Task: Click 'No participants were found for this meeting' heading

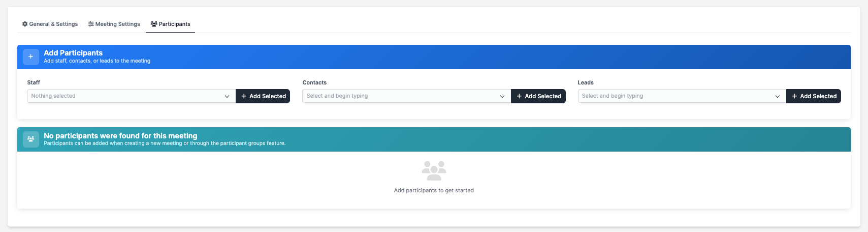Action: point(120,136)
